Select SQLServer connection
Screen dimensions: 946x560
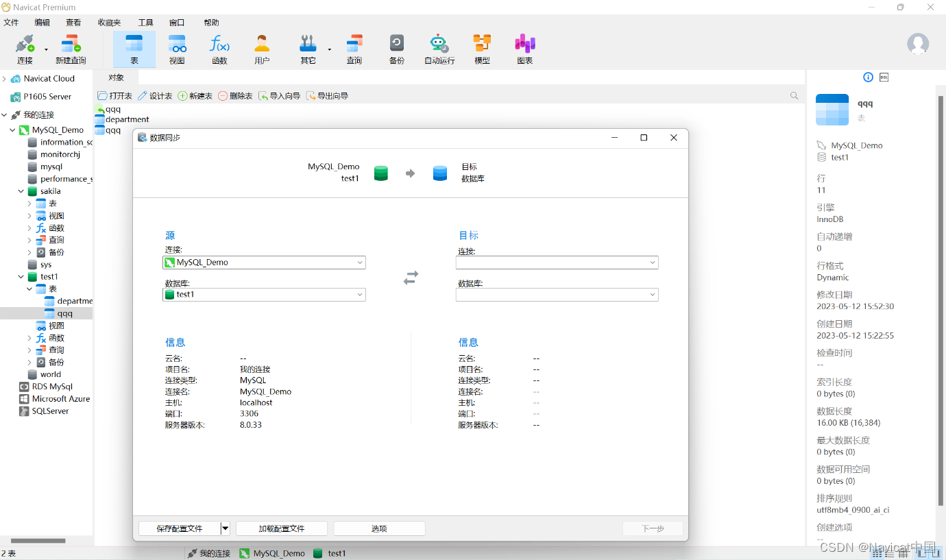(x=44, y=411)
